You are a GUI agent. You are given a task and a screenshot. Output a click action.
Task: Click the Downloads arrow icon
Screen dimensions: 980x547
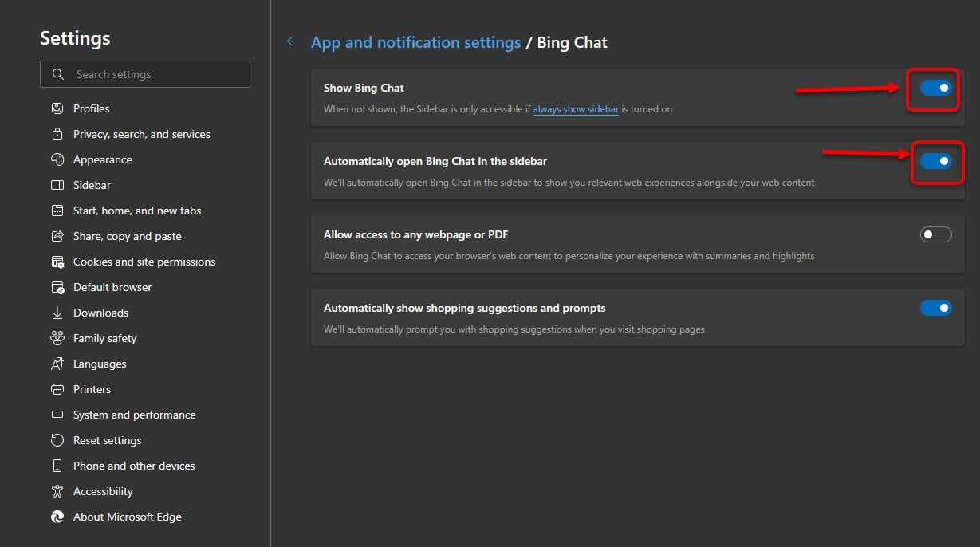(x=57, y=313)
